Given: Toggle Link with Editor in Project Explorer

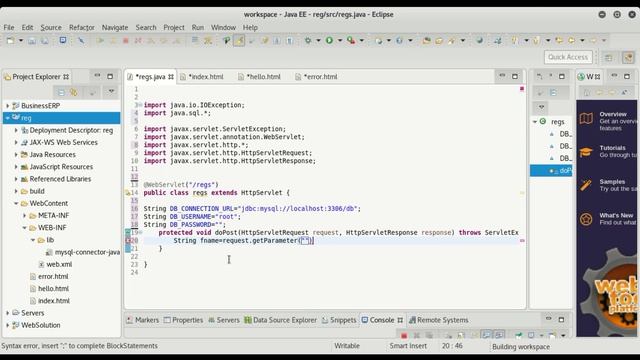Looking at the screenshot, I should pos(74,93).
